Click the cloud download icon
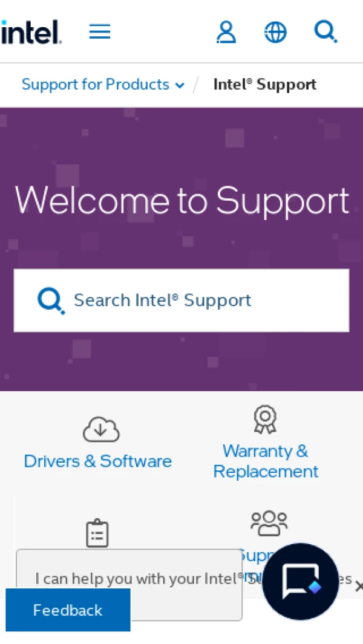Viewport: 363px width, 644px height. pos(101,429)
